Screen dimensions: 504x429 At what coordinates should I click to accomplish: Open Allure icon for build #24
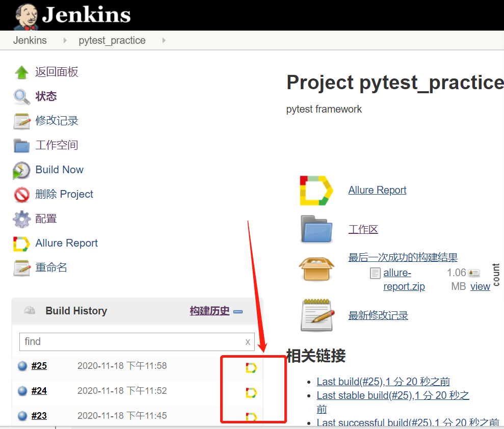[251, 393]
